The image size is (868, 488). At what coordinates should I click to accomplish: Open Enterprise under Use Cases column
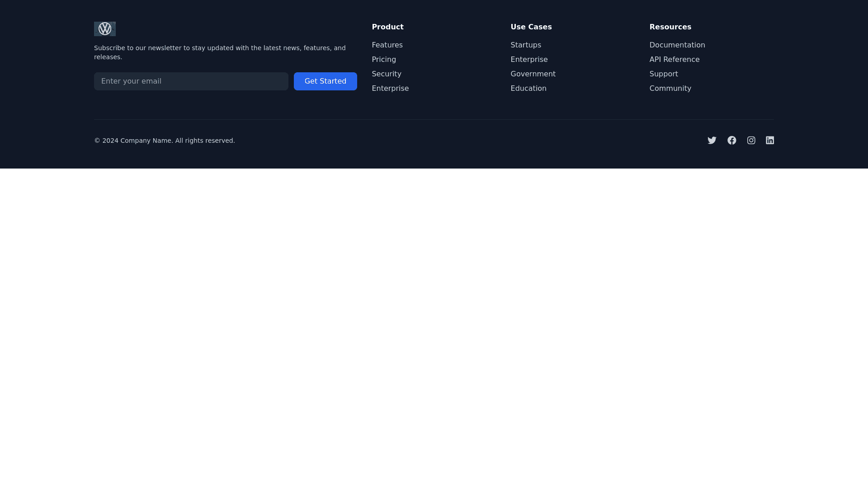pos(528,60)
